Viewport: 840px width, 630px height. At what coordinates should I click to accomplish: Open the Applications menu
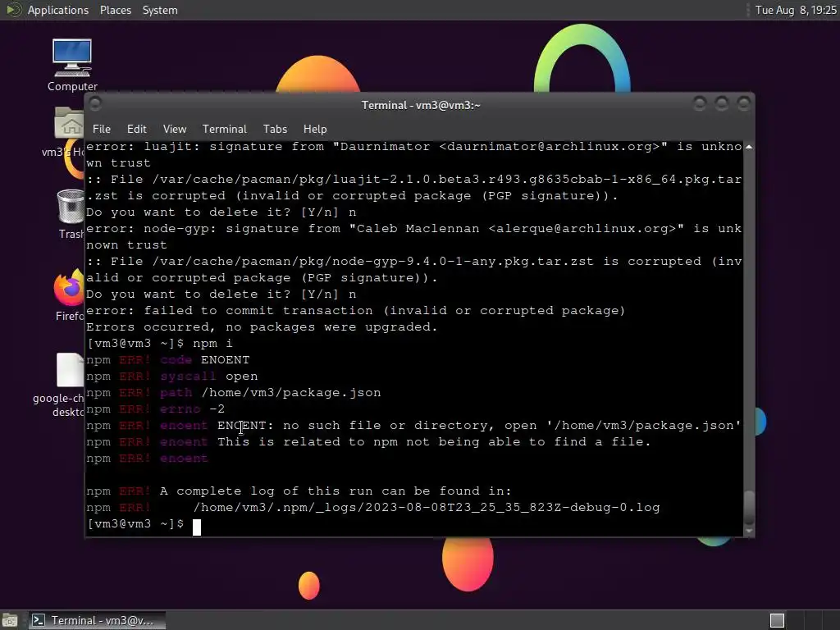(58, 10)
